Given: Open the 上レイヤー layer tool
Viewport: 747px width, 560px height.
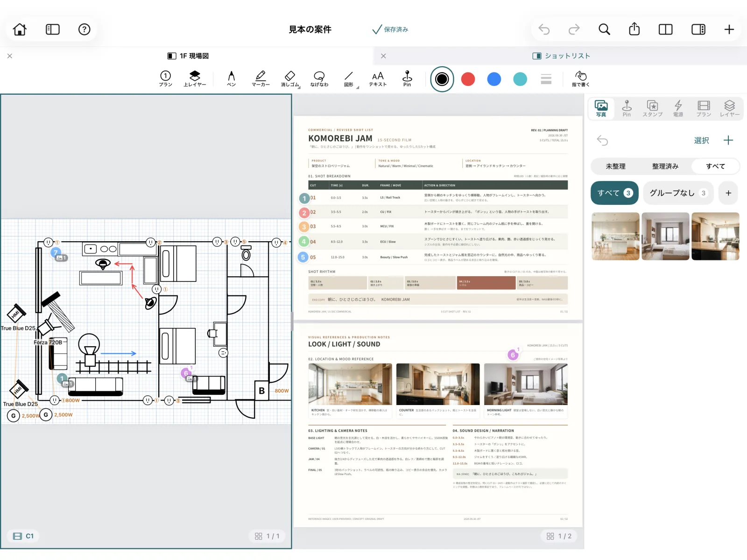Looking at the screenshot, I should click(x=195, y=78).
